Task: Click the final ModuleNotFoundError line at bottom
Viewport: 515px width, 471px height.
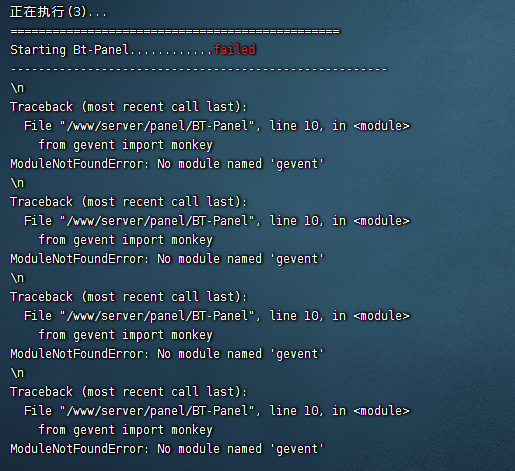Action: tap(167, 449)
